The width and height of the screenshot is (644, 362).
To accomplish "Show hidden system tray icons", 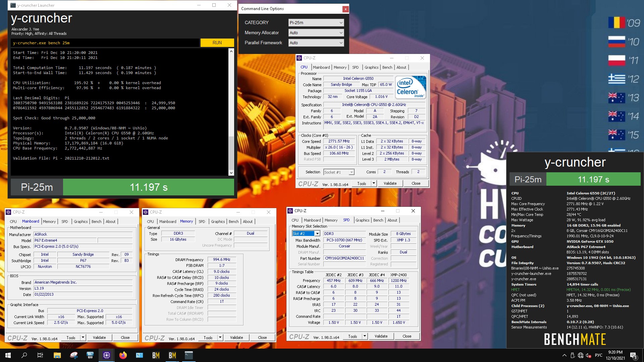I will click(564, 355).
